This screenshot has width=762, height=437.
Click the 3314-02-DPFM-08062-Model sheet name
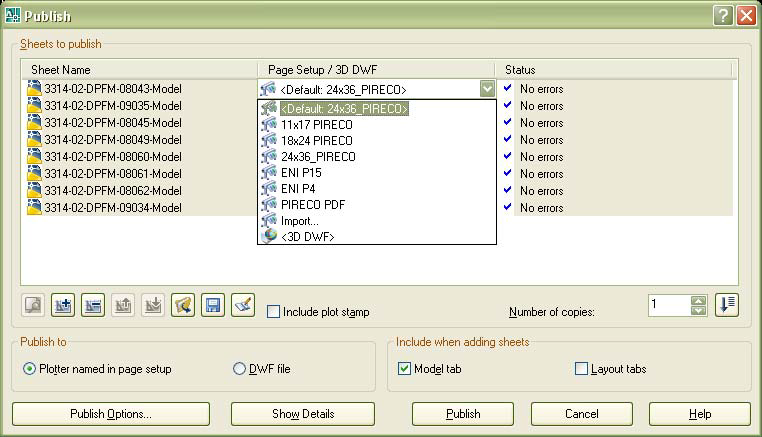(113, 191)
